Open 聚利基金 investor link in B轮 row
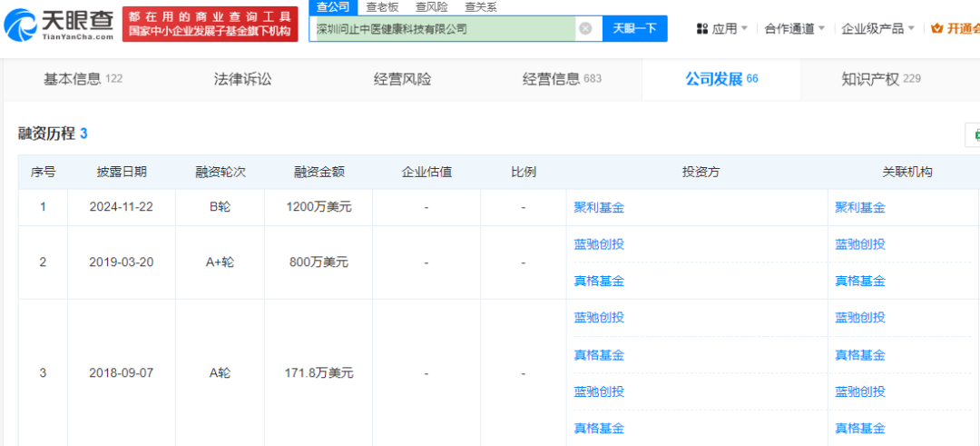The height and width of the screenshot is (446, 980). (599, 207)
